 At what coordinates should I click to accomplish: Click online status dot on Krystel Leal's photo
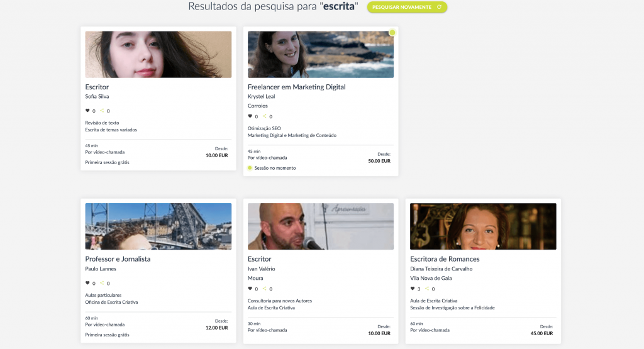pos(392,33)
